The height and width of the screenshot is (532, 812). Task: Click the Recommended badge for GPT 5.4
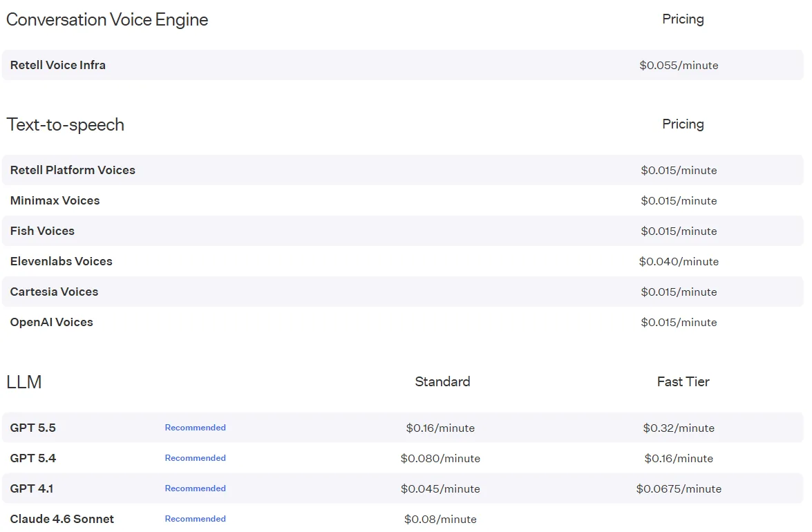(x=196, y=458)
